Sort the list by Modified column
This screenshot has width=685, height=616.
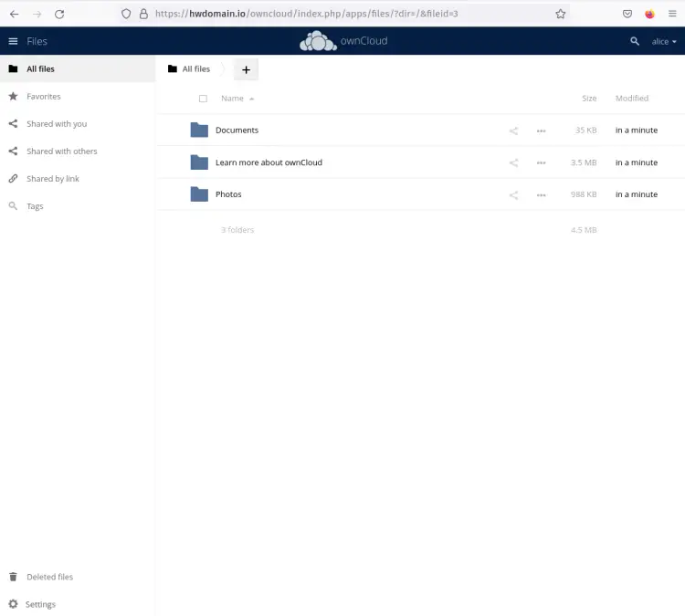coord(631,99)
